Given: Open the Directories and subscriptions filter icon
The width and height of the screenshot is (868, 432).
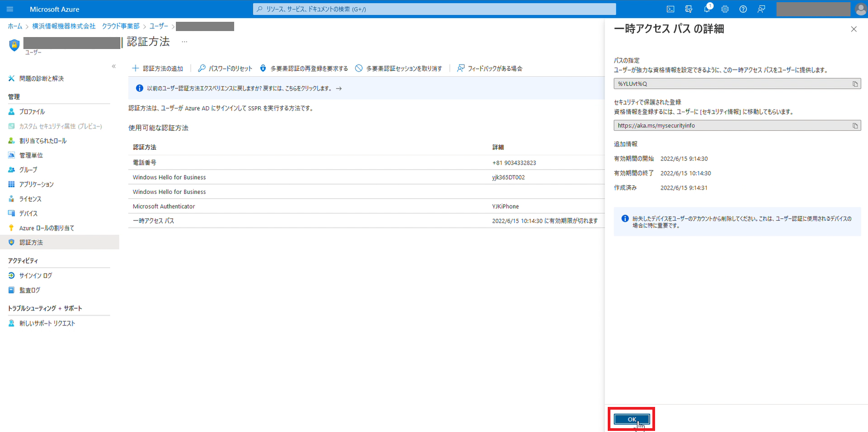Looking at the screenshot, I should tap(689, 9).
